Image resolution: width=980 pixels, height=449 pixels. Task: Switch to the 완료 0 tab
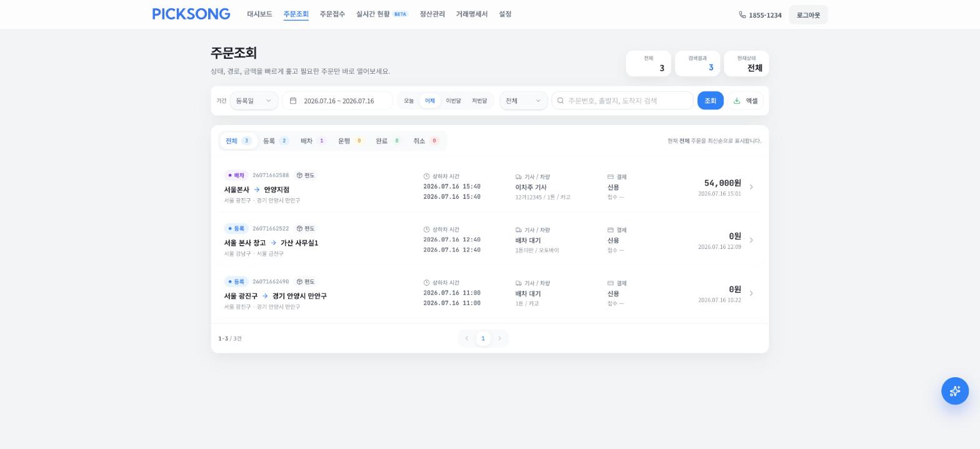(x=388, y=141)
